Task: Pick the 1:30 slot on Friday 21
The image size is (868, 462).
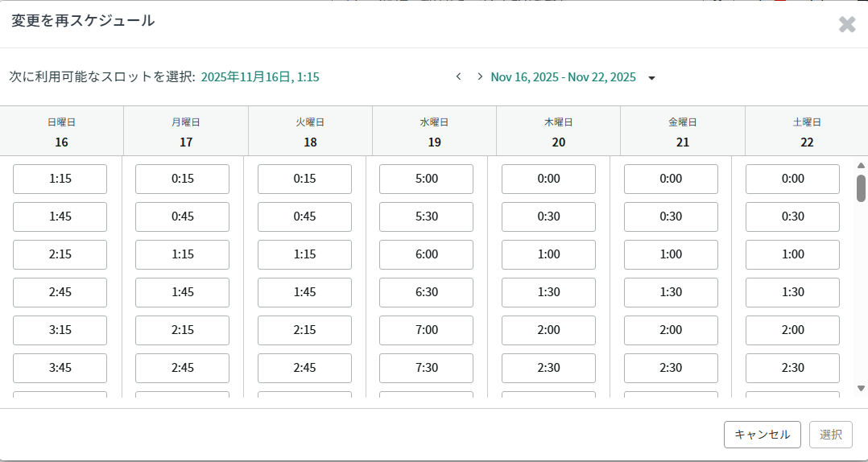Action: [x=671, y=292]
